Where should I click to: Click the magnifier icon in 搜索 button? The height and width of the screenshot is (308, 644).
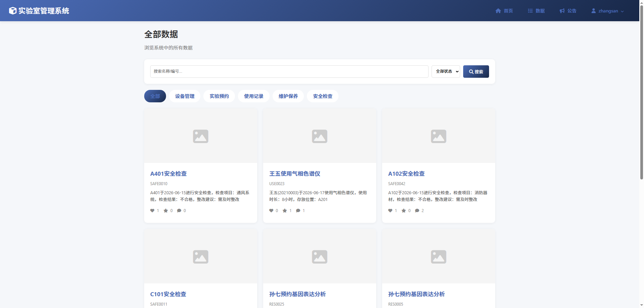click(x=471, y=72)
